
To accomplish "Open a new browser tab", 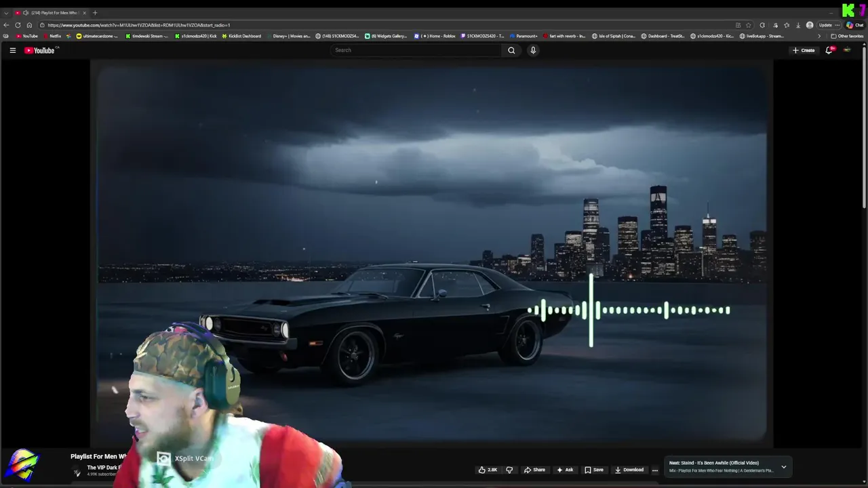I will 95,13.
